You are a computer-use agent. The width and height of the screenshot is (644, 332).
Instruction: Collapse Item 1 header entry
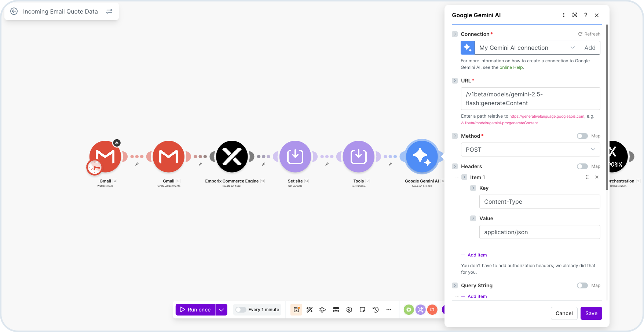click(x=464, y=177)
